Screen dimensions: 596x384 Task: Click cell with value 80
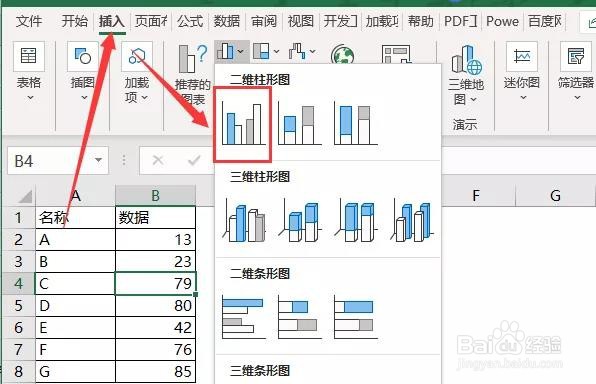pyautogui.click(x=155, y=306)
